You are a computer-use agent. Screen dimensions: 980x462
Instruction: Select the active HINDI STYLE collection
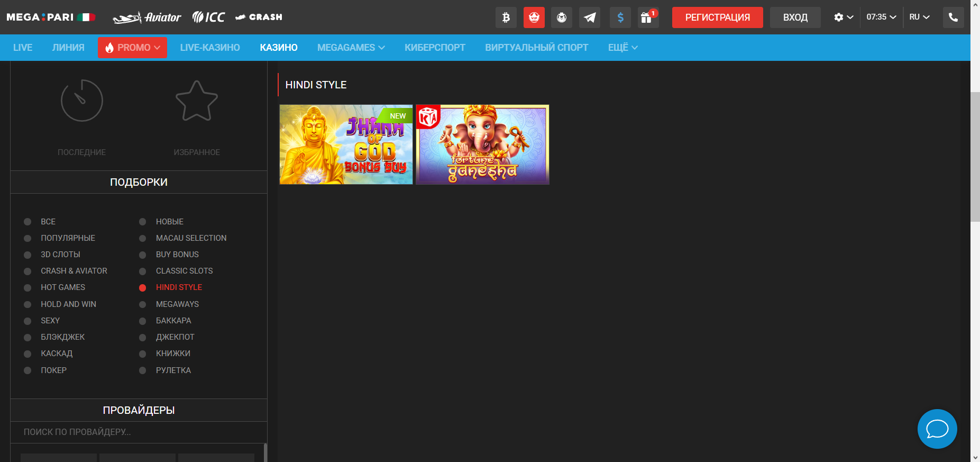click(179, 287)
